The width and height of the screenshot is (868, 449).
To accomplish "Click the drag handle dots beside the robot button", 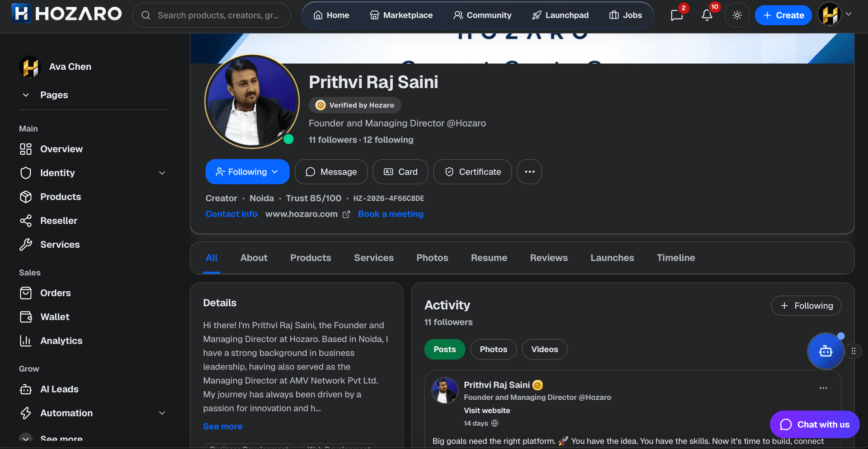I will point(854,351).
